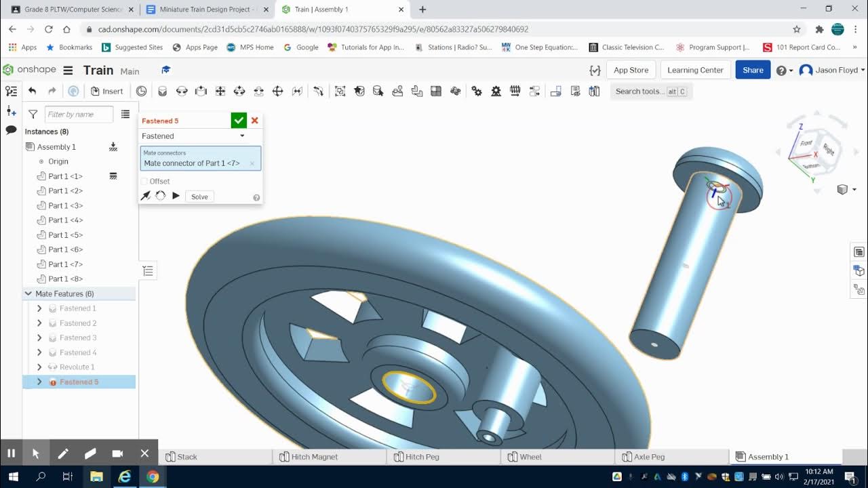This screenshot has height=488, width=868.
Task: Open the Exploded view toolbar icon
Action: tap(595, 91)
